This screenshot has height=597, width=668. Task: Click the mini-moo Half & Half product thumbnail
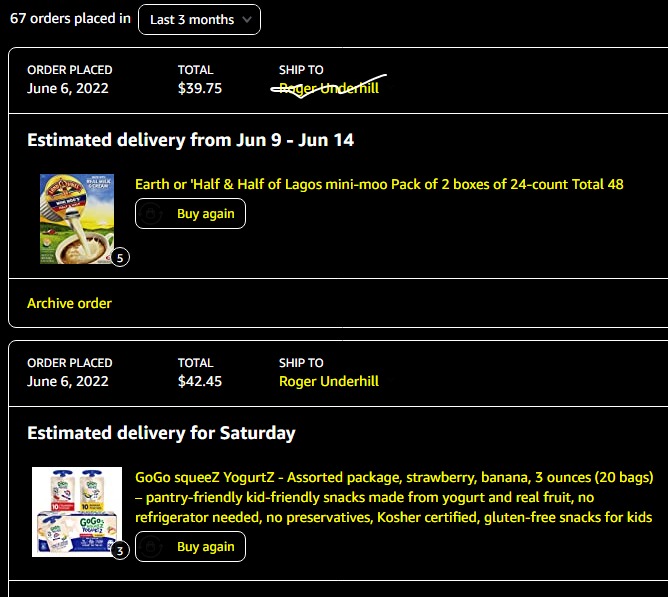pos(77,219)
